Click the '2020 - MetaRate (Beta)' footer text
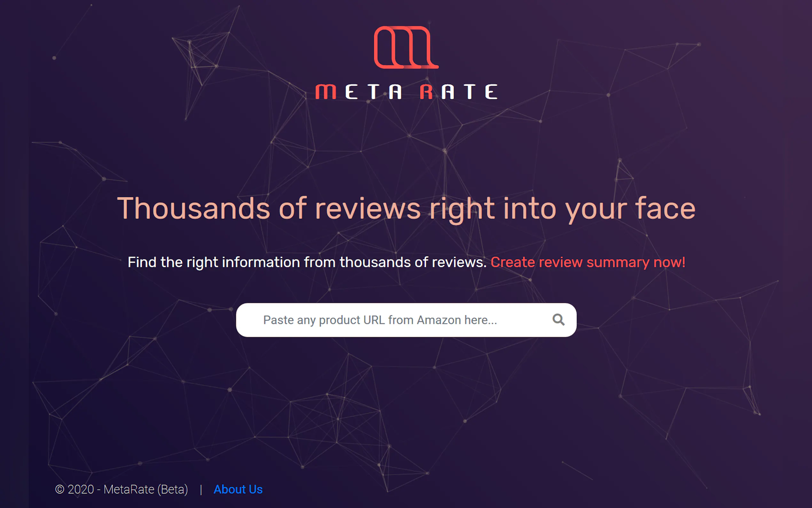812x508 pixels. pyautogui.click(x=128, y=489)
